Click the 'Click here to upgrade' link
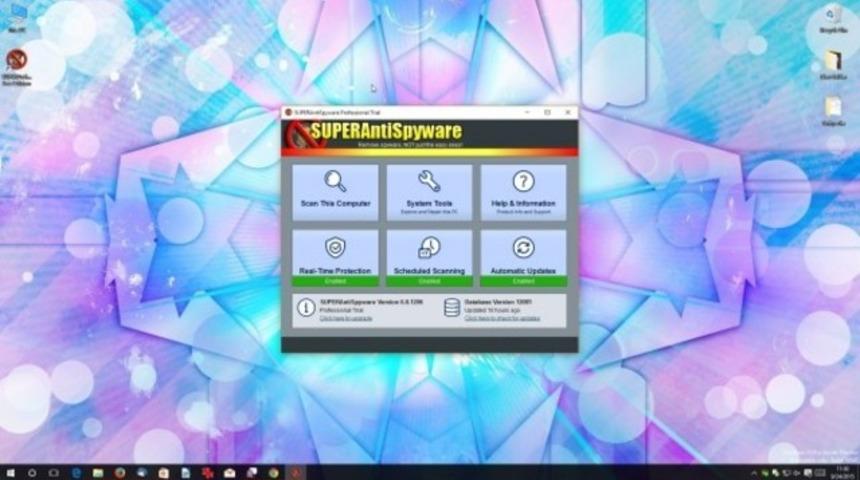This screenshot has width=860, height=480. click(346, 318)
